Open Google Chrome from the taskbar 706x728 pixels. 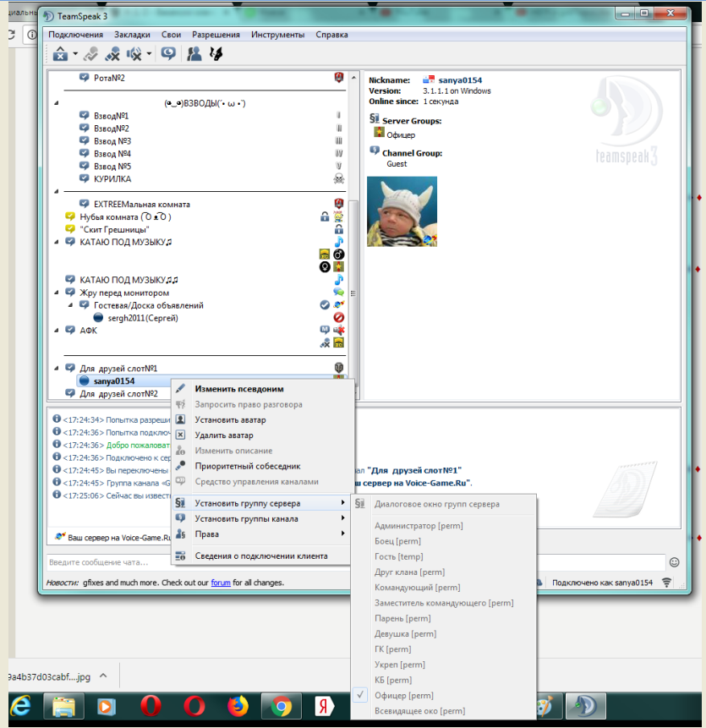tap(282, 707)
